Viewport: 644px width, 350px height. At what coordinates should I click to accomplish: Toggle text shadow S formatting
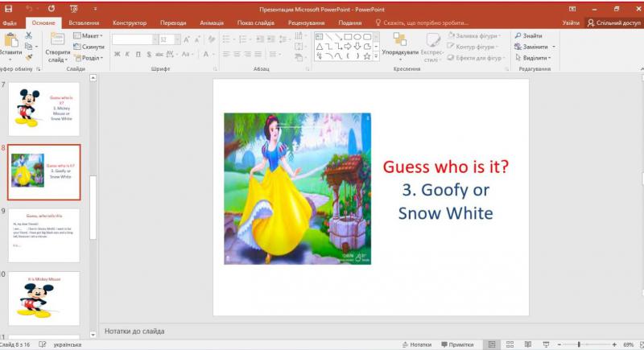coord(149,54)
